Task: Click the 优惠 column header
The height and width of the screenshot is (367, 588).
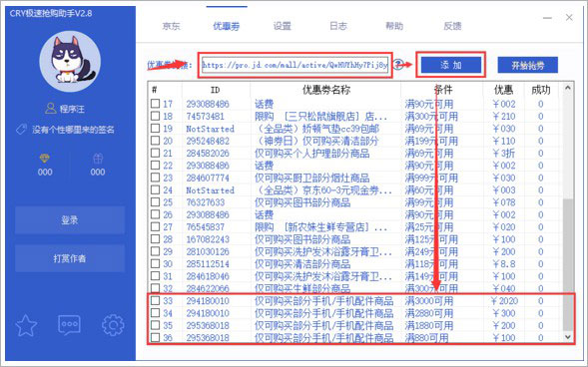Action: point(503,90)
